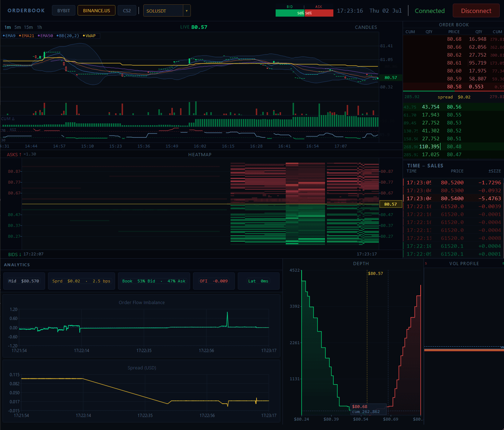Viewport: 504px width, 430px height.
Task: Click the Mid $80.570 metric box
Action: click(x=24, y=281)
